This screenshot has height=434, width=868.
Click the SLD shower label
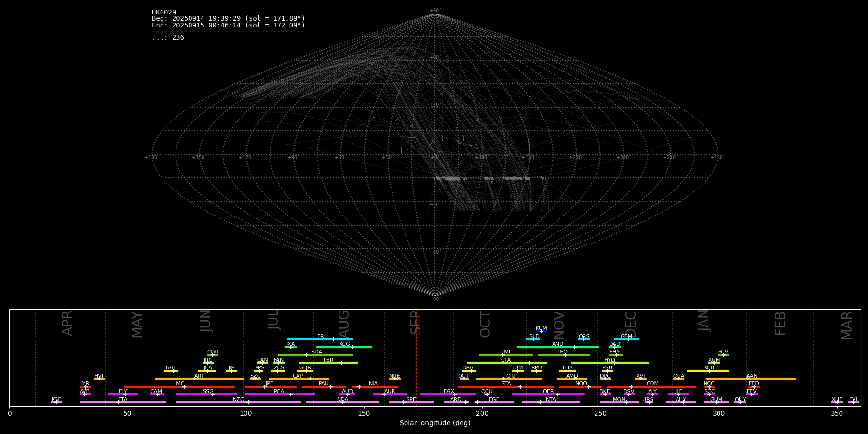click(534, 337)
